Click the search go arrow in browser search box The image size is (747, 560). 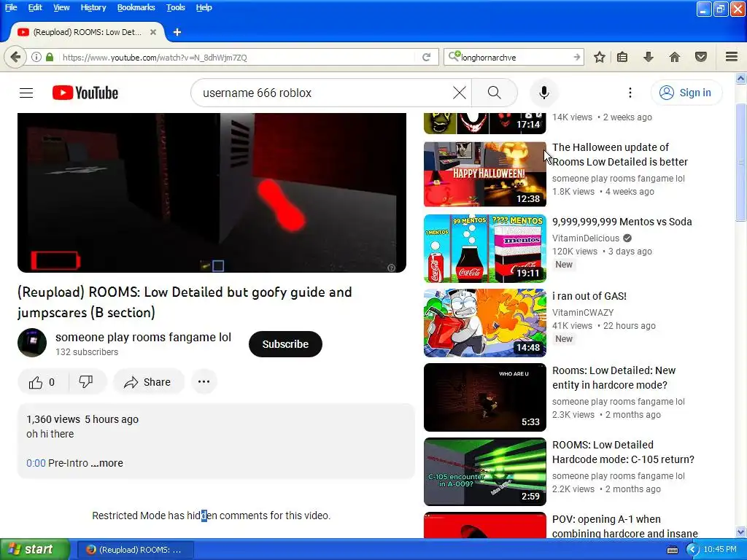(x=576, y=57)
